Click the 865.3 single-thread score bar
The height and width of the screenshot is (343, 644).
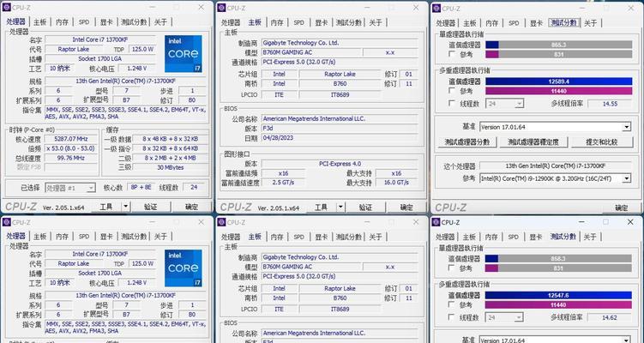click(x=558, y=45)
